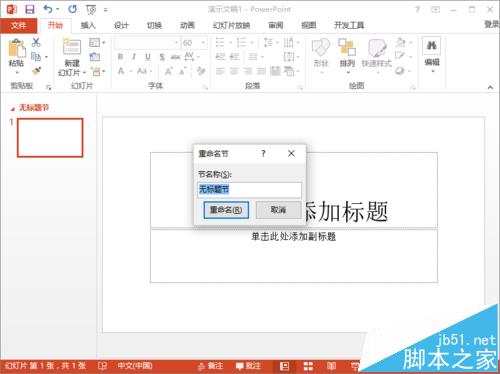
Task: Open character spacing AV dropdown
Action: click(192, 57)
